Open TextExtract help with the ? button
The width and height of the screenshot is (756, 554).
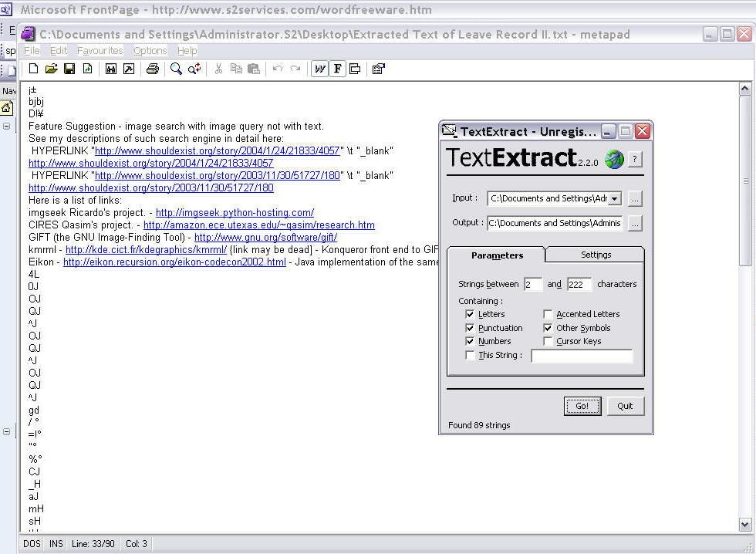pyautogui.click(x=635, y=159)
